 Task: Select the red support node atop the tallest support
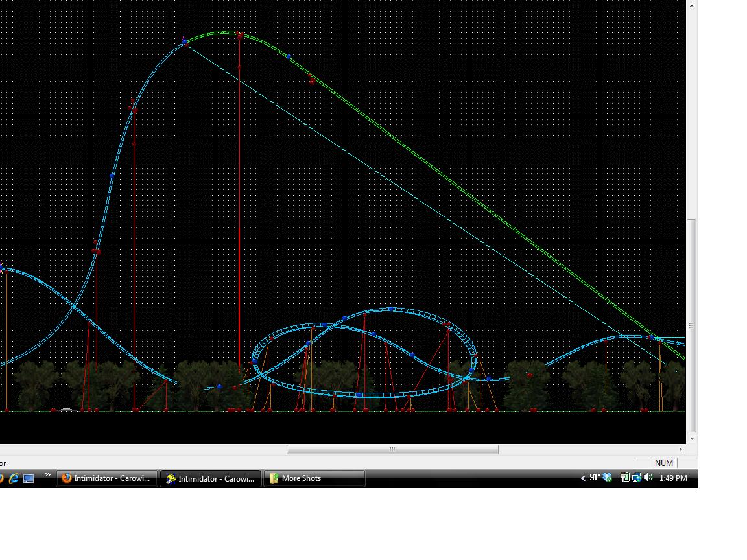240,35
